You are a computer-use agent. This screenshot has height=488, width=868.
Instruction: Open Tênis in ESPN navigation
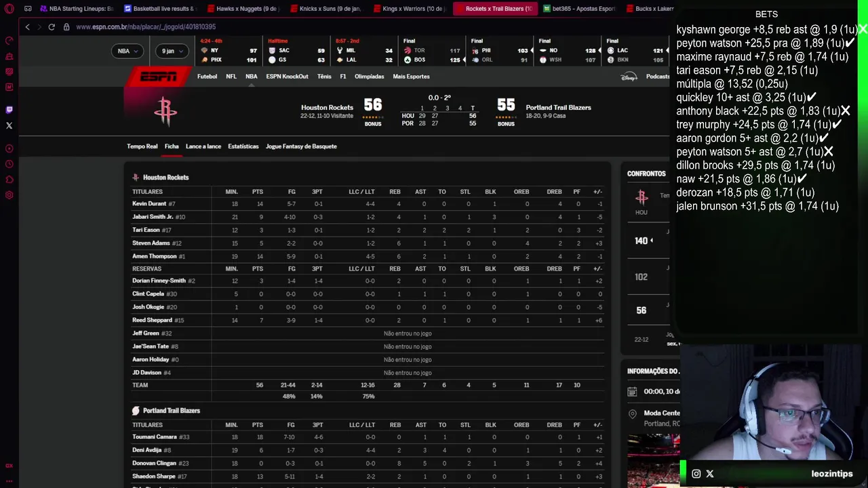[324, 77]
